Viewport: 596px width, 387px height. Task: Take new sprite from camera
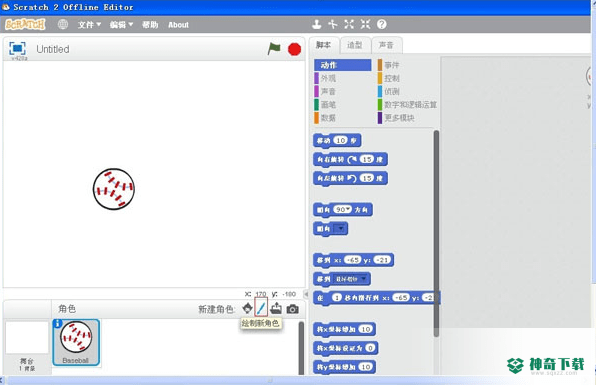292,309
